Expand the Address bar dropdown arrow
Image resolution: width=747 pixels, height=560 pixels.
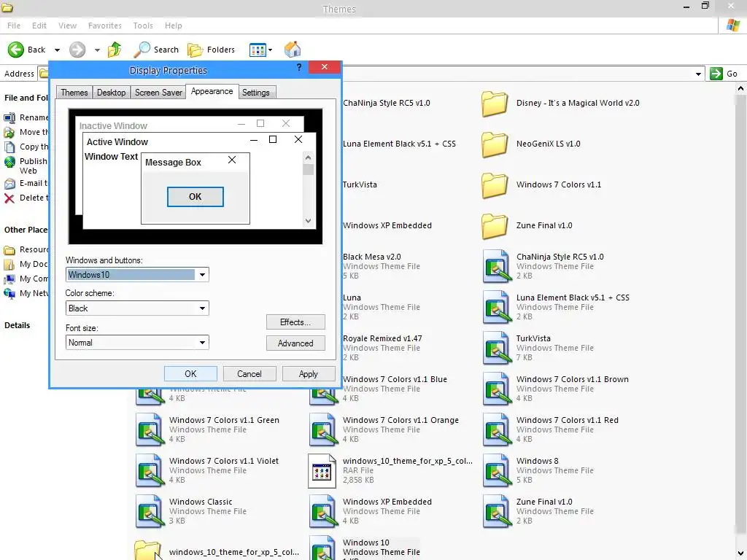pyautogui.click(x=698, y=74)
